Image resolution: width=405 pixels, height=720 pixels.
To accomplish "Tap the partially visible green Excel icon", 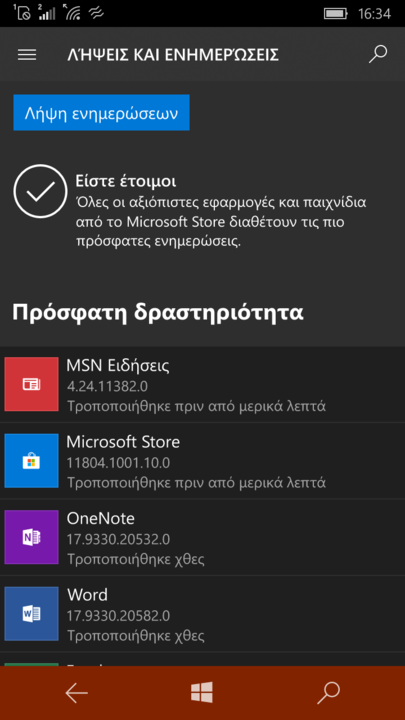I will coord(31,664).
